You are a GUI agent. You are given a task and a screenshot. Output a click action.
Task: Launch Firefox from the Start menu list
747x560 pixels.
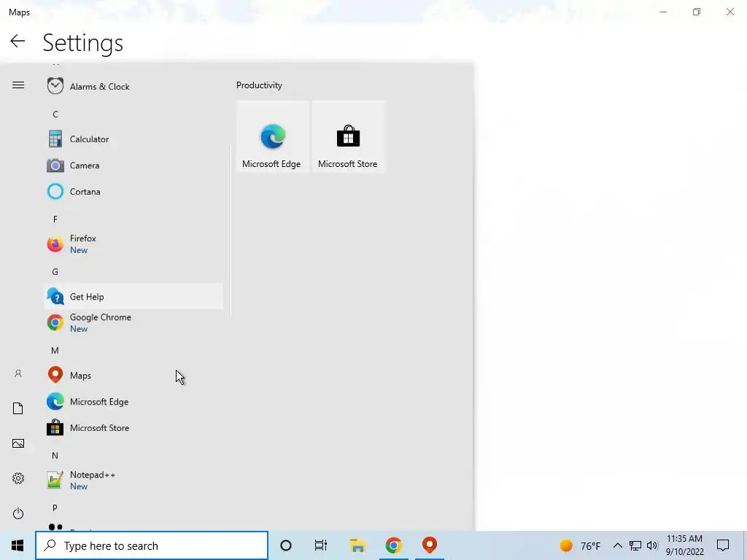pos(133,244)
